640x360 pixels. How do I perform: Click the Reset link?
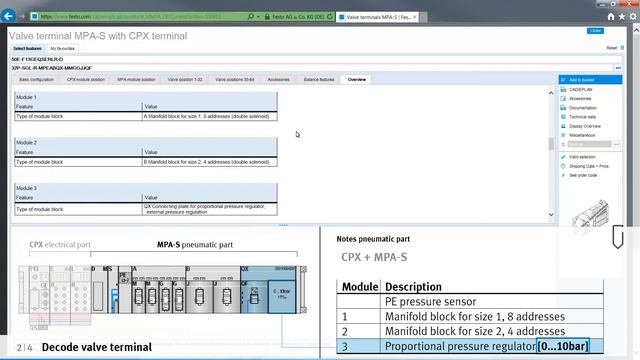pos(611,48)
